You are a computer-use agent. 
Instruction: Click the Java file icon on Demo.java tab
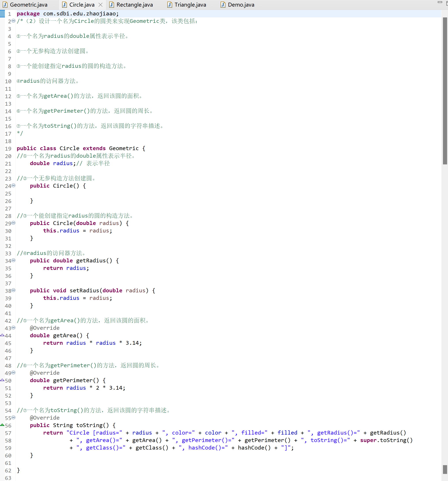(223, 5)
